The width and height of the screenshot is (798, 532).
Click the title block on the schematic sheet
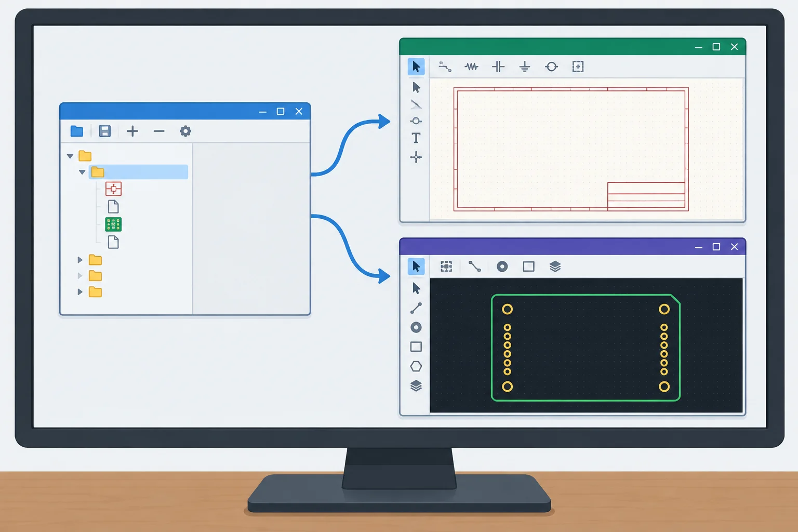[x=646, y=195]
